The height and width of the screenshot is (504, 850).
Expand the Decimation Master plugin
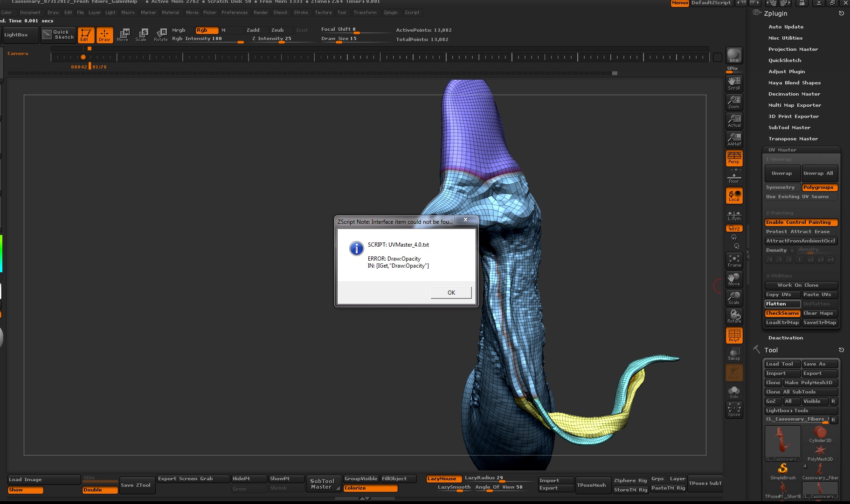pyautogui.click(x=794, y=94)
